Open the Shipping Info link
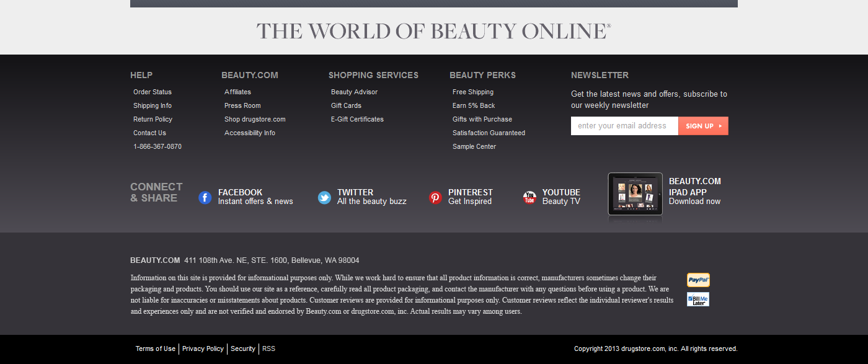Viewport: 868px width, 364px height. point(153,105)
